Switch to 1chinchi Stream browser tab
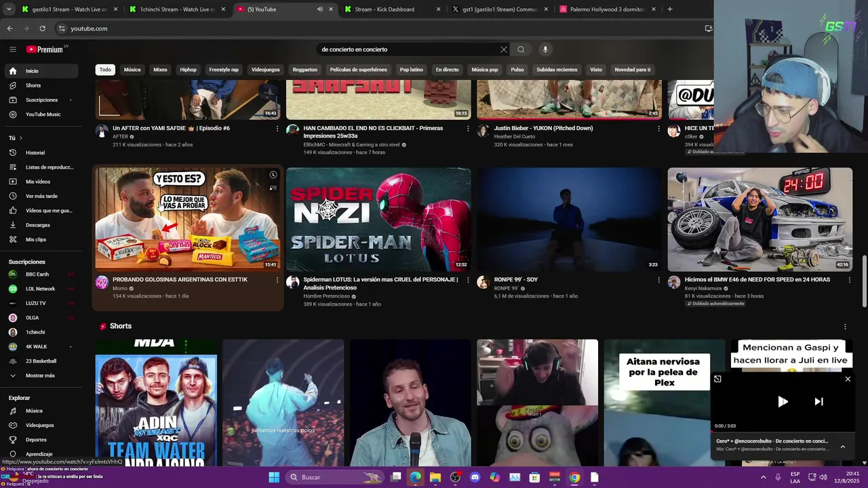The width and height of the screenshot is (868, 488). coord(176,9)
